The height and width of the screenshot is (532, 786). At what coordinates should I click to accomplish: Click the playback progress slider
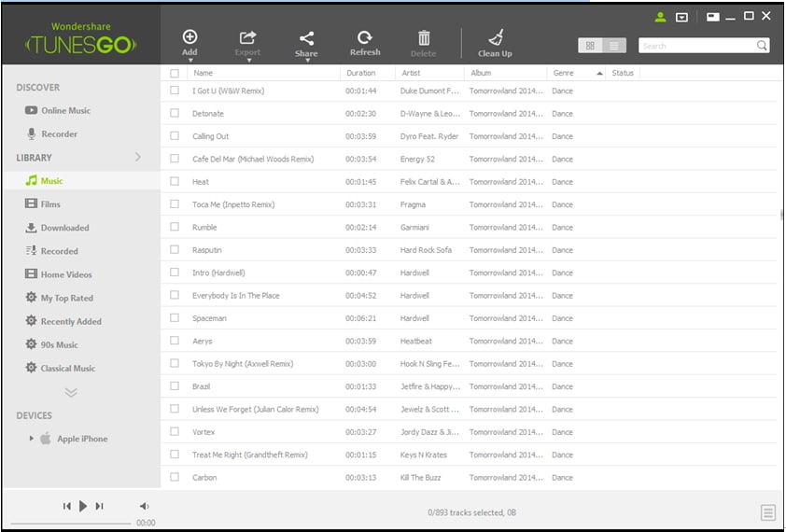(x=71, y=524)
